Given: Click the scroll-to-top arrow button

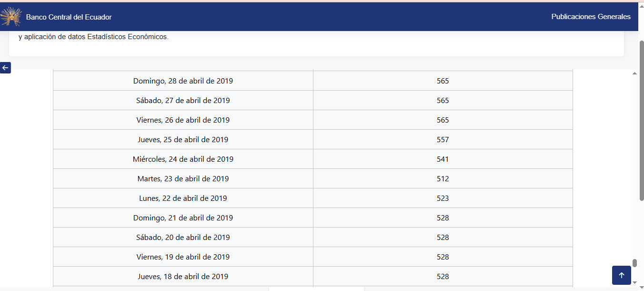Looking at the screenshot, I should pos(621,275).
